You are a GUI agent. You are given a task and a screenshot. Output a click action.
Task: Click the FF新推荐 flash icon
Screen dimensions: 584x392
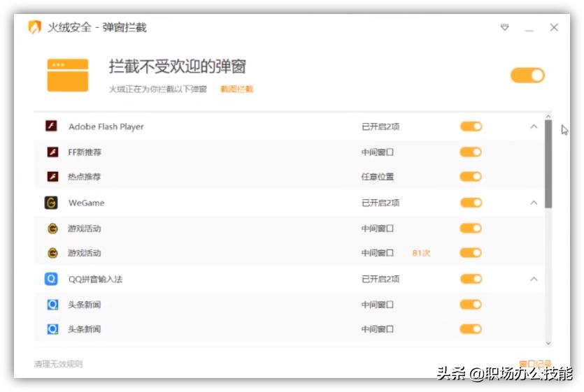[x=52, y=152]
